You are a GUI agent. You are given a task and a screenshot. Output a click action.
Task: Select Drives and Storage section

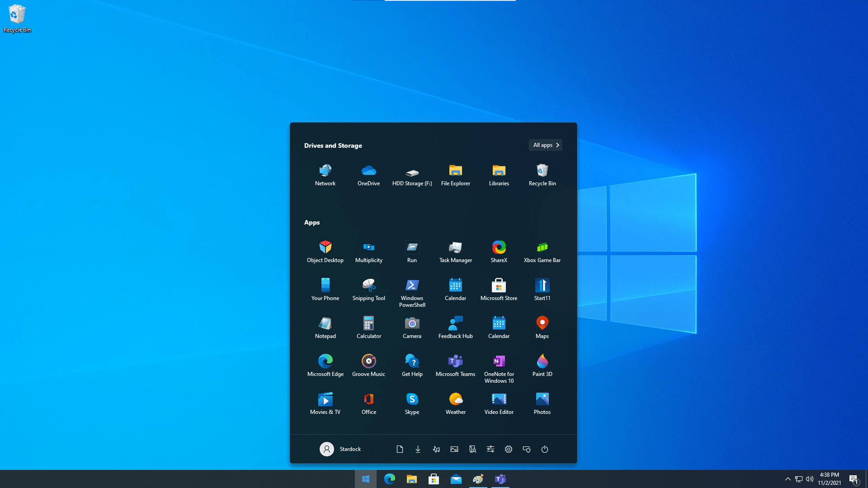tap(333, 145)
